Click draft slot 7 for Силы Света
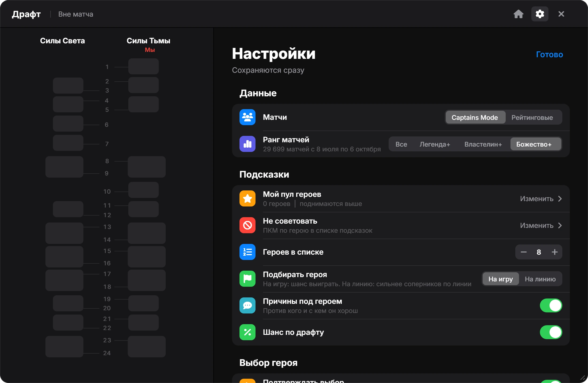588x383 pixels. pos(68,143)
